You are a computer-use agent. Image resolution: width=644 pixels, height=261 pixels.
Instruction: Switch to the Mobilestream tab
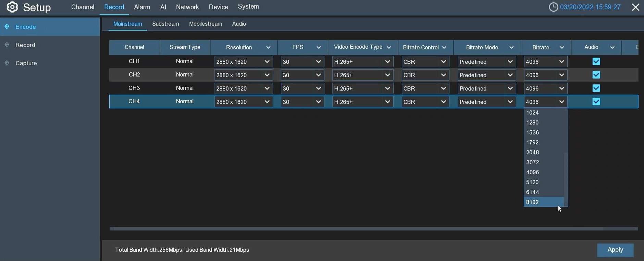click(x=206, y=24)
